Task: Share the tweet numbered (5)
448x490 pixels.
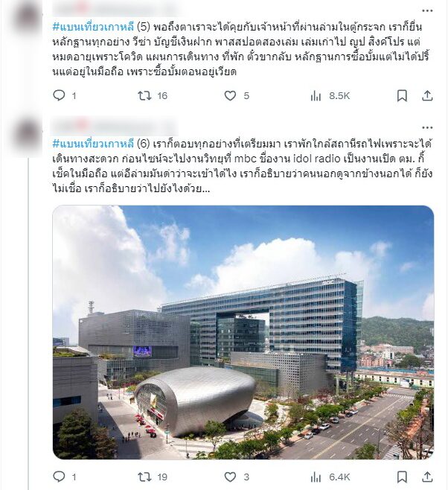Action: pyautogui.click(x=427, y=95)
